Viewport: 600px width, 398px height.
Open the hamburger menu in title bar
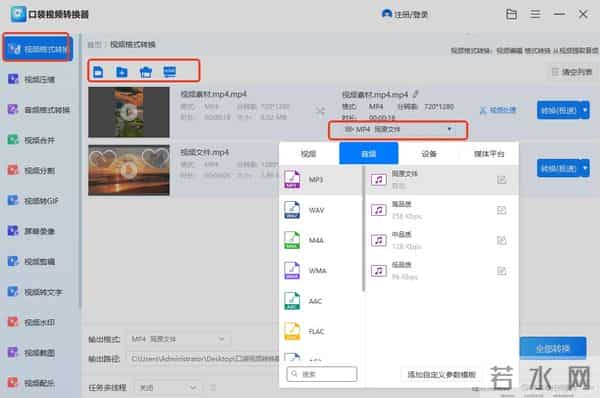(535, 15)
